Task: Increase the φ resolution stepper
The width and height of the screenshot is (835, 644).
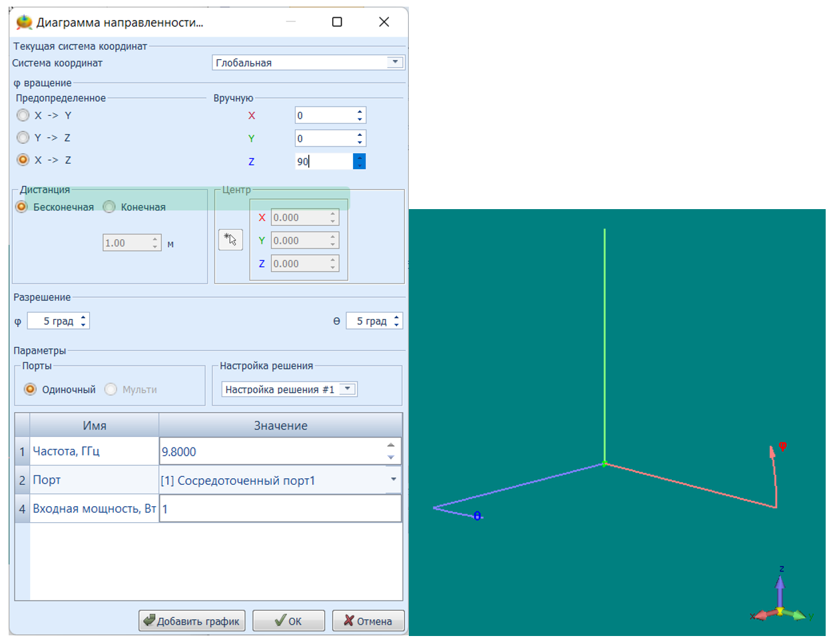Action: (83, 318)
